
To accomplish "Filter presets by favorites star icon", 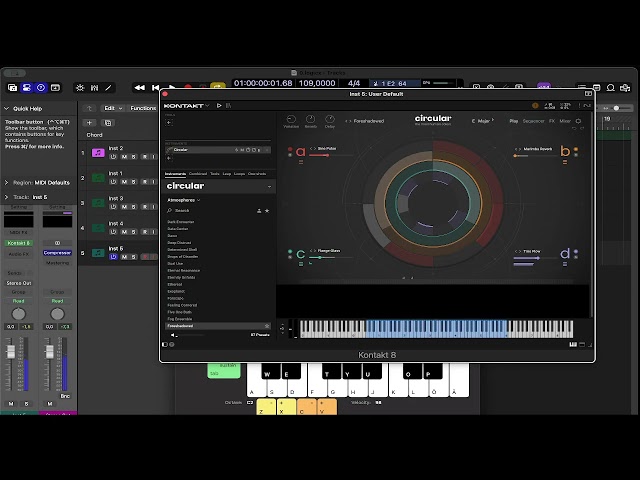I will coord(267,211).
